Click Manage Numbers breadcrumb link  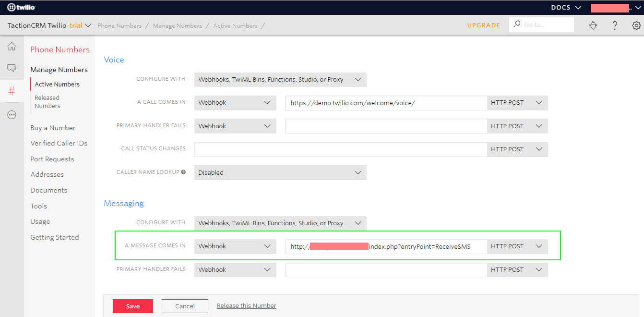178,26
